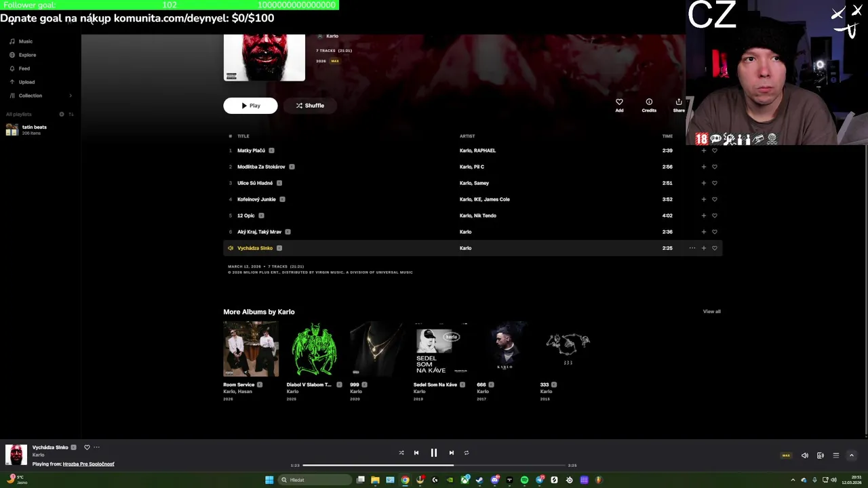Seek on the playback progress bar
Image resolution: width=868 pixels, height=488 pixels.
coord(434,466)
